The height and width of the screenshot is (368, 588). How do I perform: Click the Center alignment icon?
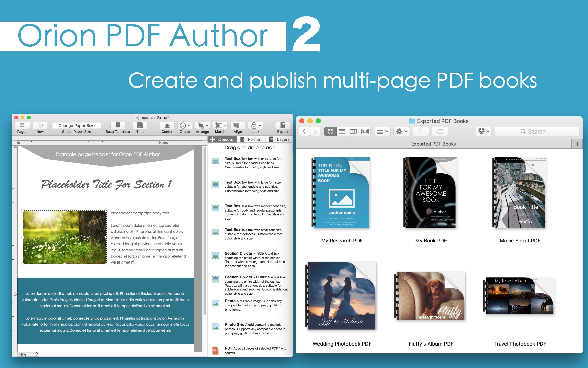(167, 125)
